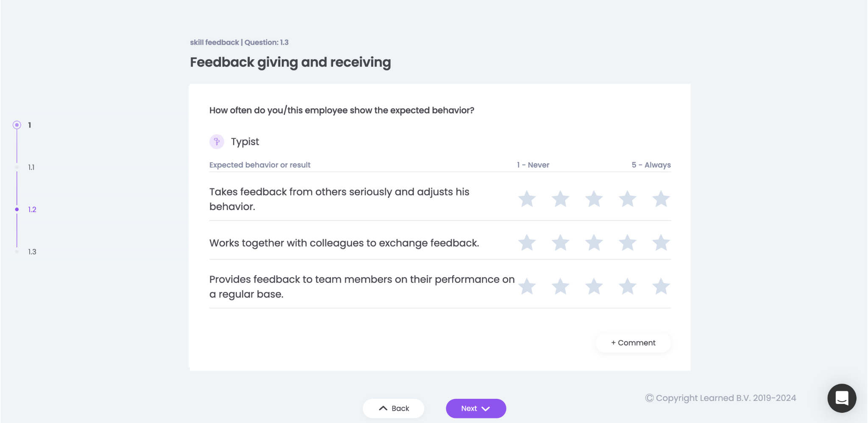Give 'Works together with colleagues' four stars
Screen dimensions: 868x423
coord(627,243)
